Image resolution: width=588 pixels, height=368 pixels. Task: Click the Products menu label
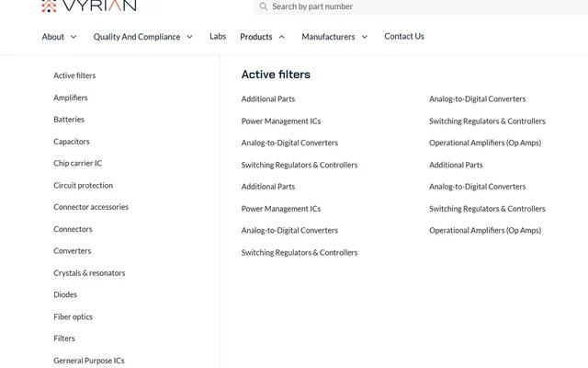click(256, 37)
